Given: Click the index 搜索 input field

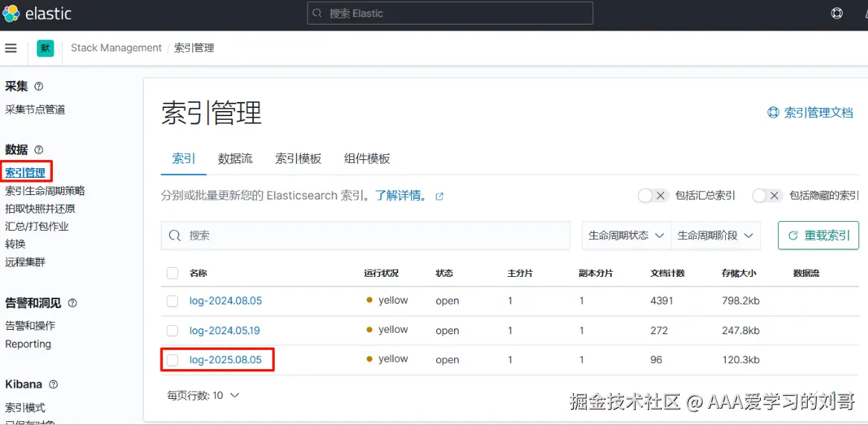Looking at the screenshot, I should 366,236.
